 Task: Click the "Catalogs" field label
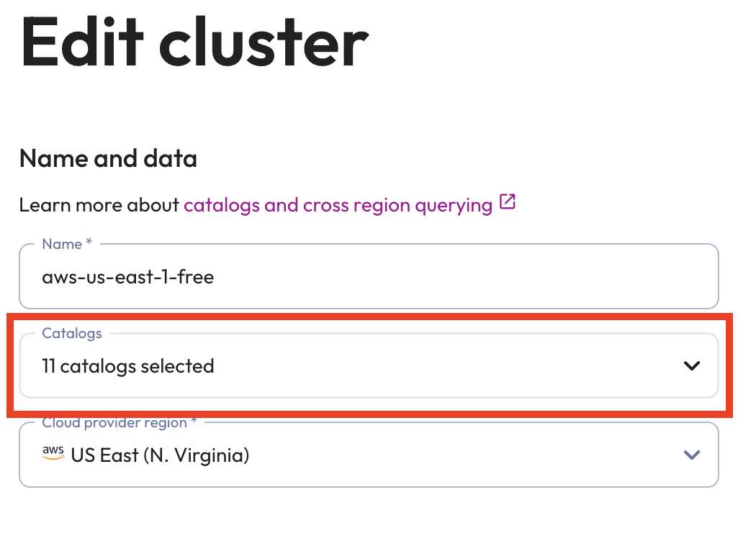(72, 333)
